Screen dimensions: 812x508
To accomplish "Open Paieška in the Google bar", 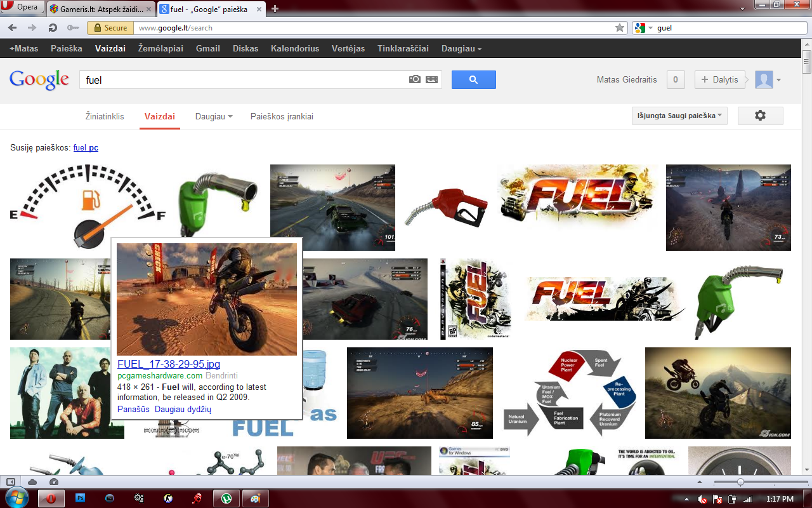I will (x=67, y=48).
